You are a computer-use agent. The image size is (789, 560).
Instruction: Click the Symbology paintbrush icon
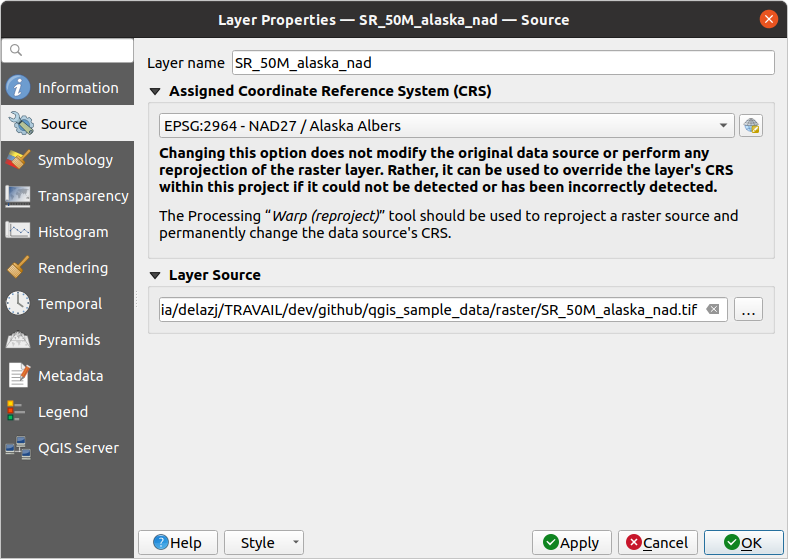click(18, 160)
